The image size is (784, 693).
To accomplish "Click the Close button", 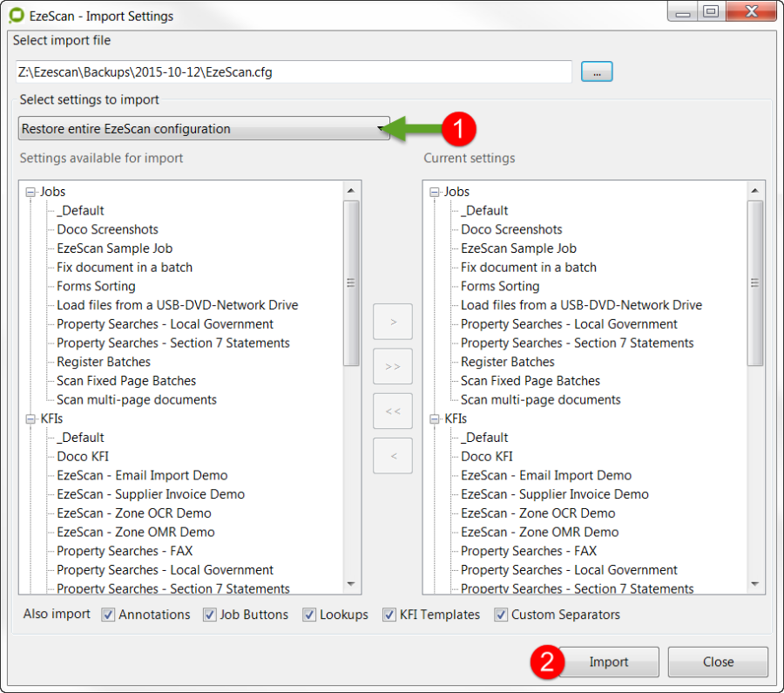I will pos(718,662).
